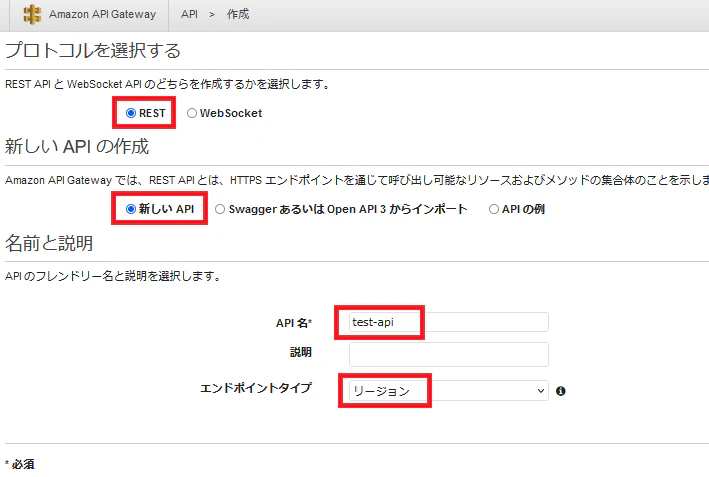Click the endpoint type info icon
Screen dimensions: 709x477
561,391
